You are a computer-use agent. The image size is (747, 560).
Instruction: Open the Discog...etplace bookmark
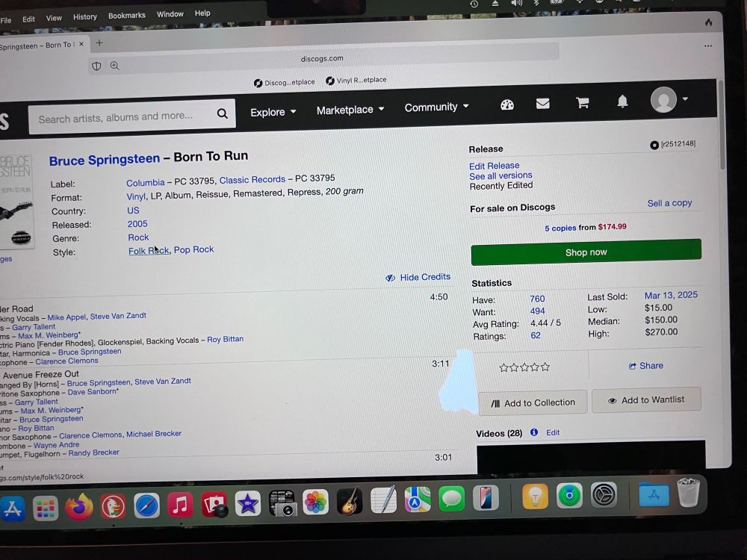pos(284,82)
